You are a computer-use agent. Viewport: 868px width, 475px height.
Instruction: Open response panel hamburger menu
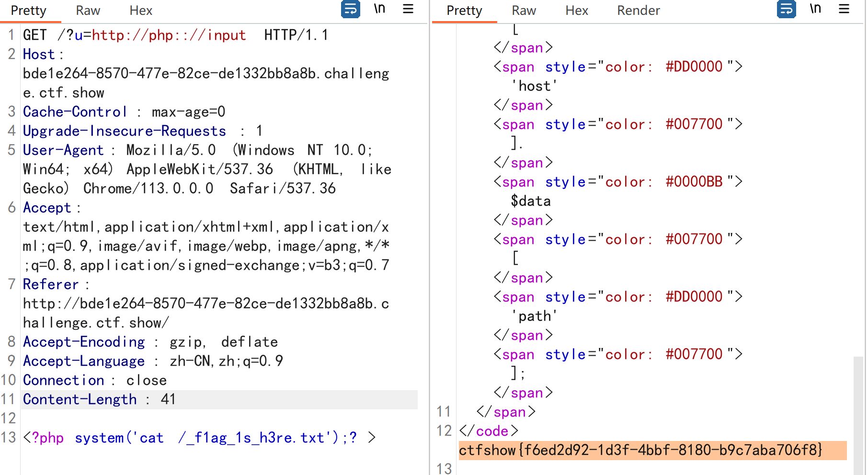844,9
